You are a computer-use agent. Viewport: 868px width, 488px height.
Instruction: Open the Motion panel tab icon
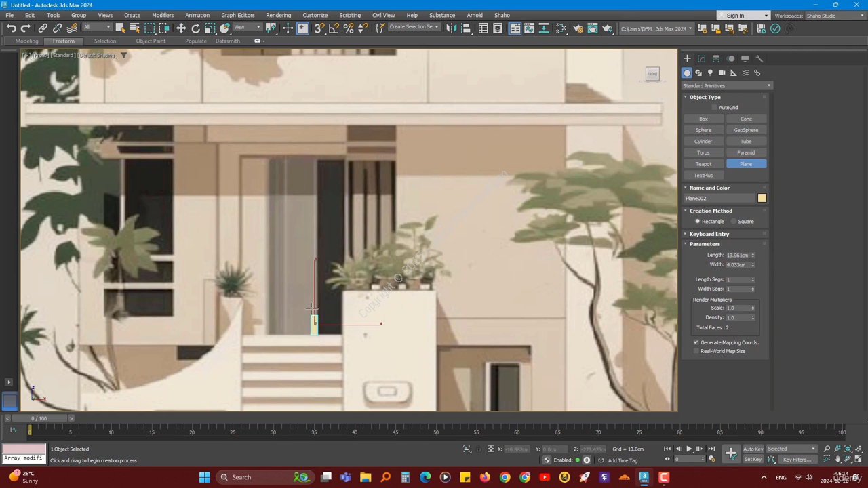pyautogui.click(x=731, y=58)
